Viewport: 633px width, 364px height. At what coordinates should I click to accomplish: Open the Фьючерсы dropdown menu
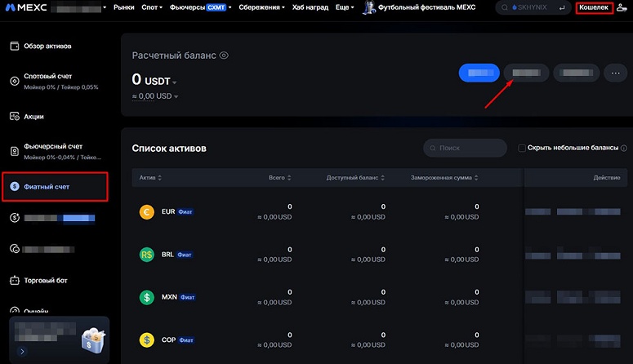200,7
